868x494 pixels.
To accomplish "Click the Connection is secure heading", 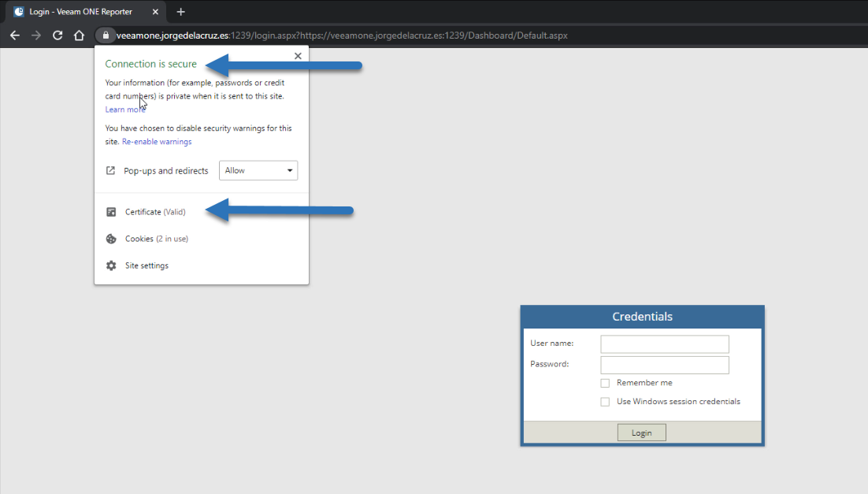I will pos(151,64).
